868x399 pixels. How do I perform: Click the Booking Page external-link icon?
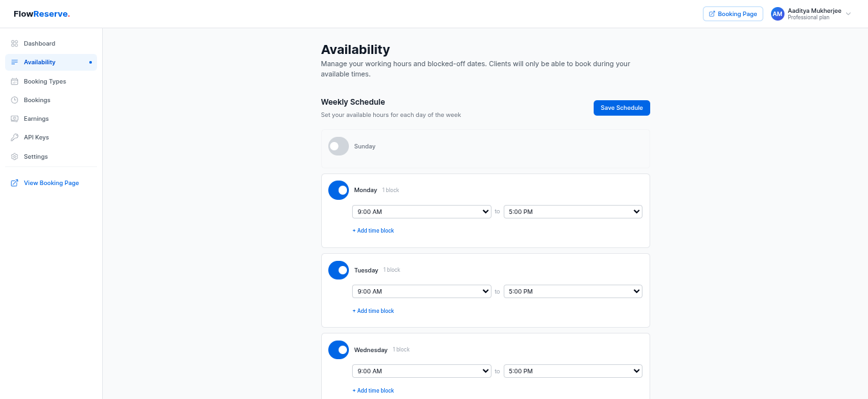(x=711, y=13)
